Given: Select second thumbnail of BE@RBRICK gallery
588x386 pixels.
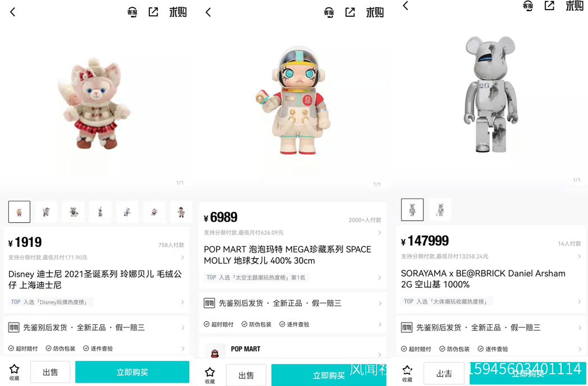Looking at the screenshot, I should 440,210.
